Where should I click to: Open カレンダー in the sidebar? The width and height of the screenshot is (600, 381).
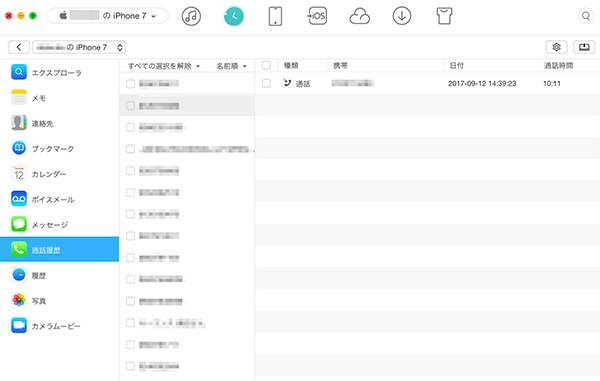59,174
